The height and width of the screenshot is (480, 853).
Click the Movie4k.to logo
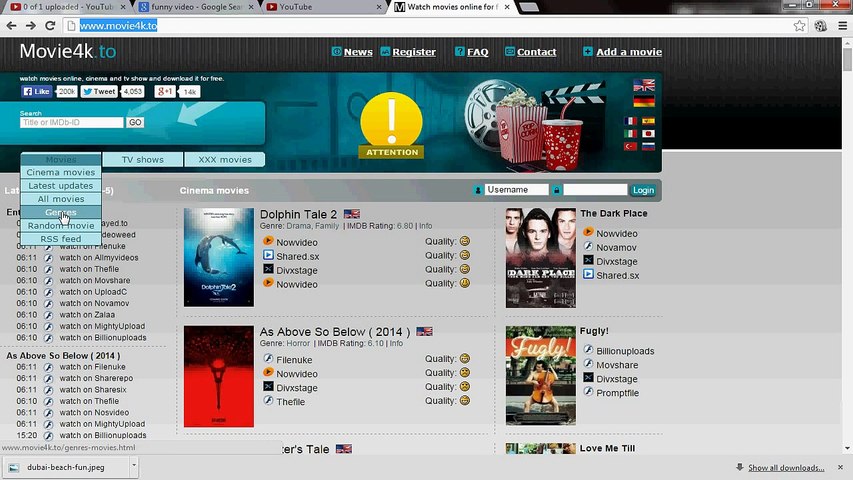click(67, 51)
